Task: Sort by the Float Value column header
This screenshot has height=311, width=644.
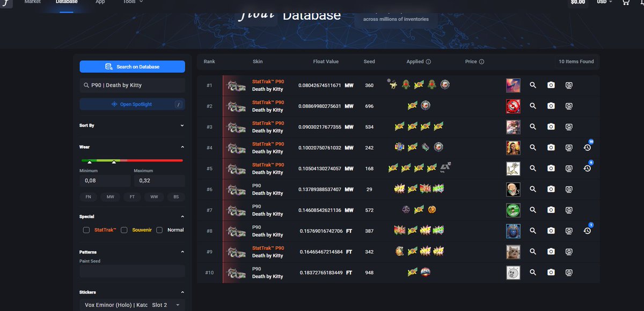Action: coord(326,62)
